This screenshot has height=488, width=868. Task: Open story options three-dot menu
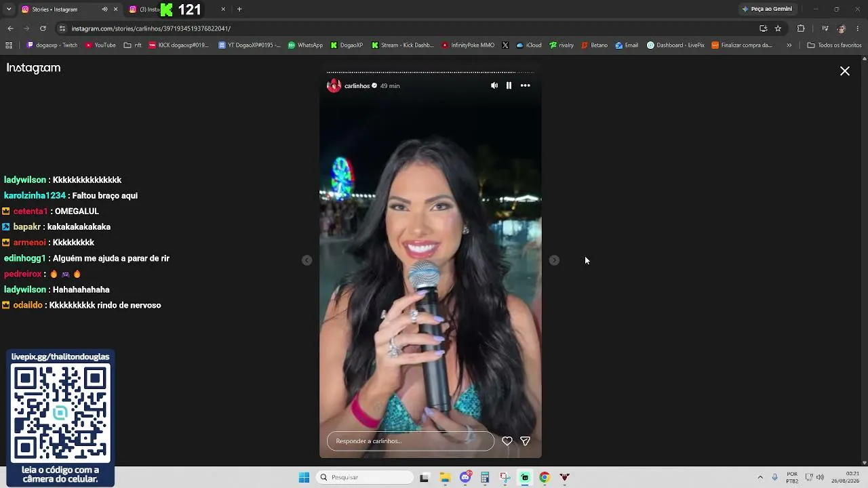[x=525, y=85]
